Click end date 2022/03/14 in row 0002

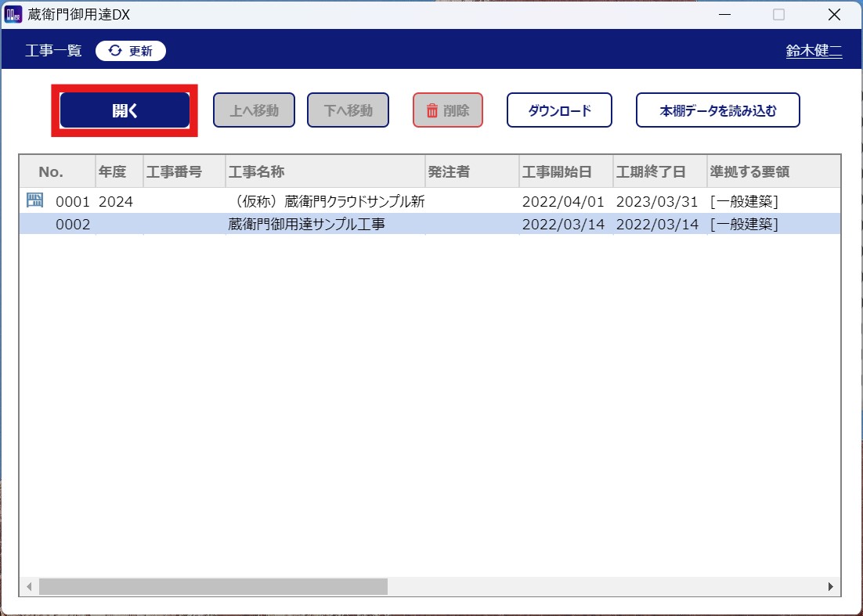pos(657,225)
